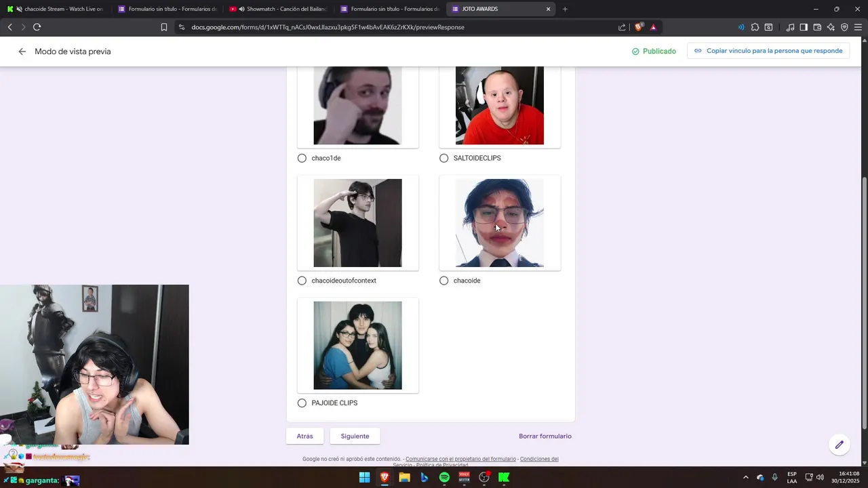868x488 pixels.
Task: Click the Brave browser taskbar icon
Action: [x=384, y=477]
